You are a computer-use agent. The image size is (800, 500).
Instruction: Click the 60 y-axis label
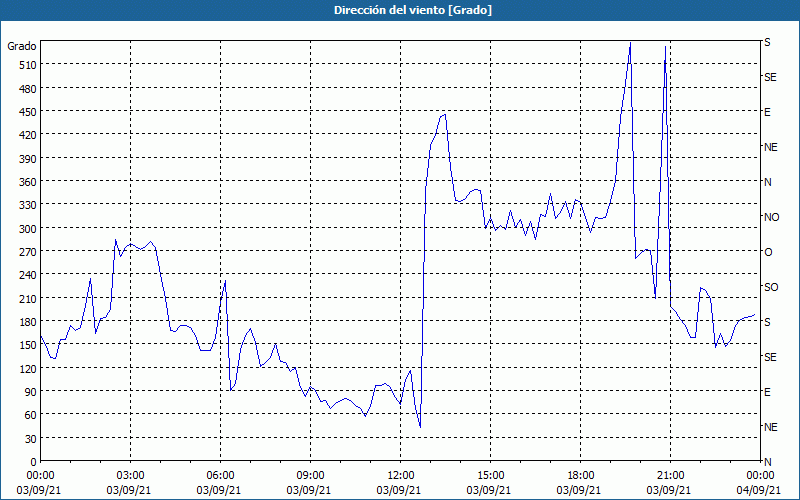[31, 415]
